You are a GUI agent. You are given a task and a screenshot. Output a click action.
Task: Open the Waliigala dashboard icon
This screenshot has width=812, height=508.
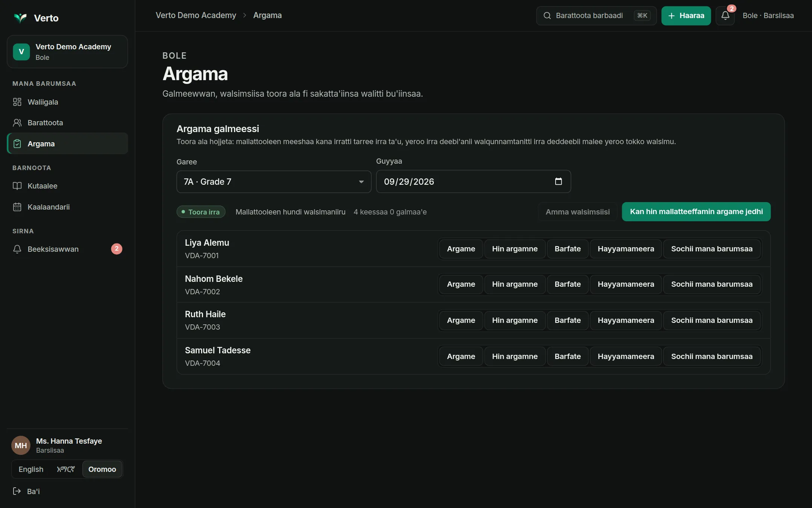pos(17,102)
